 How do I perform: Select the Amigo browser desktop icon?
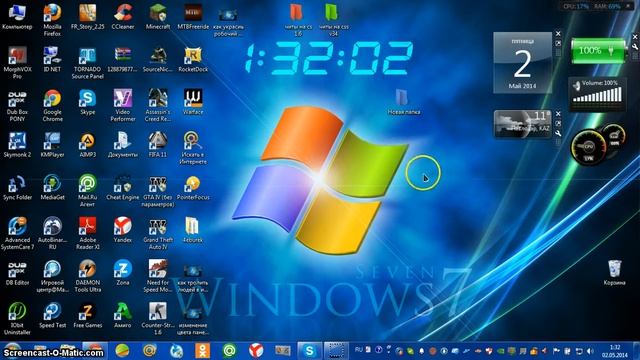[123, 316]
